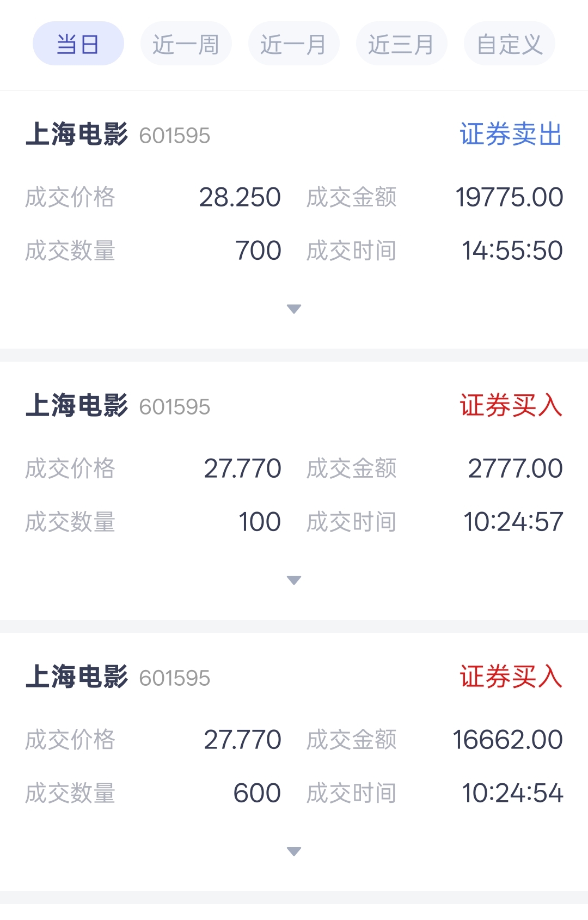Open 上海电影 stock in the 100-share buy record
Image resolution: width=588 pixels, height=920 pixels.
pos(77,406)
